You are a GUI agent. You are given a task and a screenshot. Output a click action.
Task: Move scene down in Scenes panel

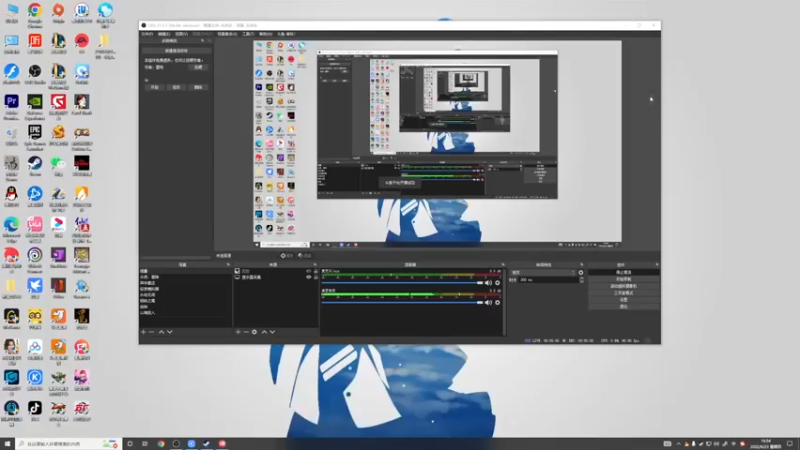click(x=170, y=332)
